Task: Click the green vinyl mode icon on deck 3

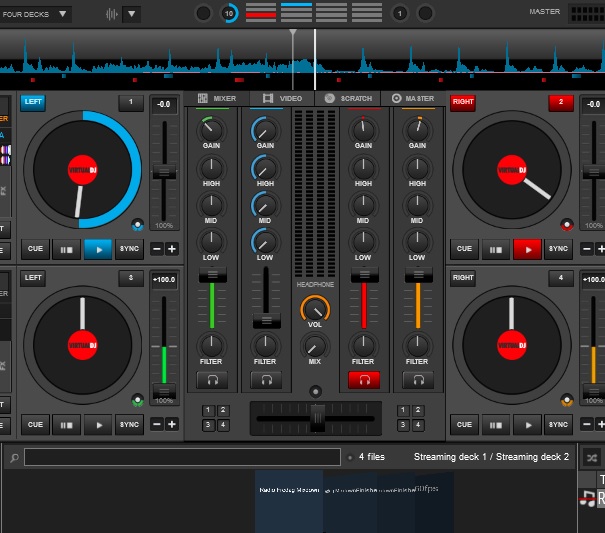Action: click(x=137, y=400)
